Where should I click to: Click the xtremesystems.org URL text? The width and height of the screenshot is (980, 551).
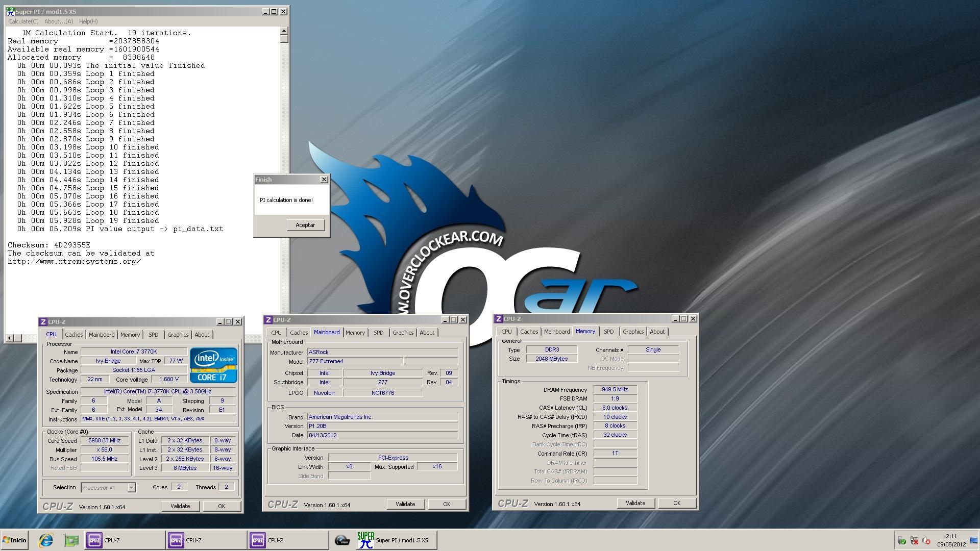tap(75, 261)
